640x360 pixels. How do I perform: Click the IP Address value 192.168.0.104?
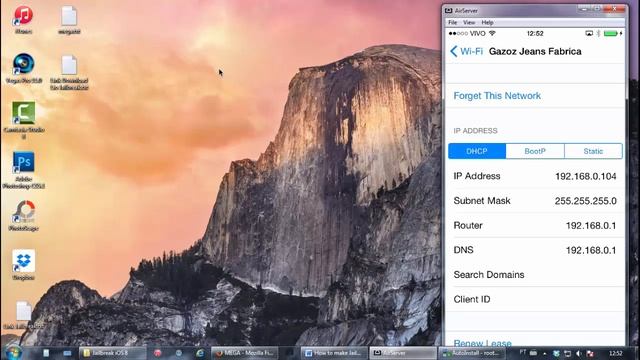coord(586,176)
